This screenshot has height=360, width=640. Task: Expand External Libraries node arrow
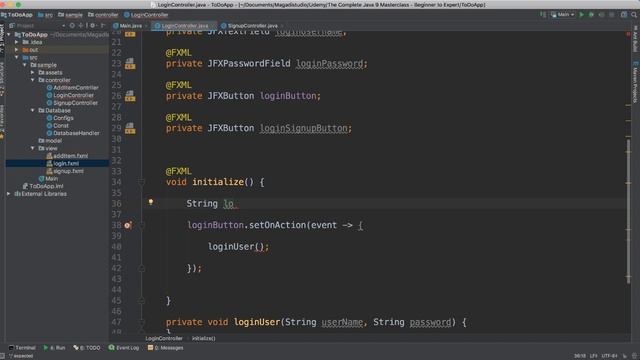9,194
